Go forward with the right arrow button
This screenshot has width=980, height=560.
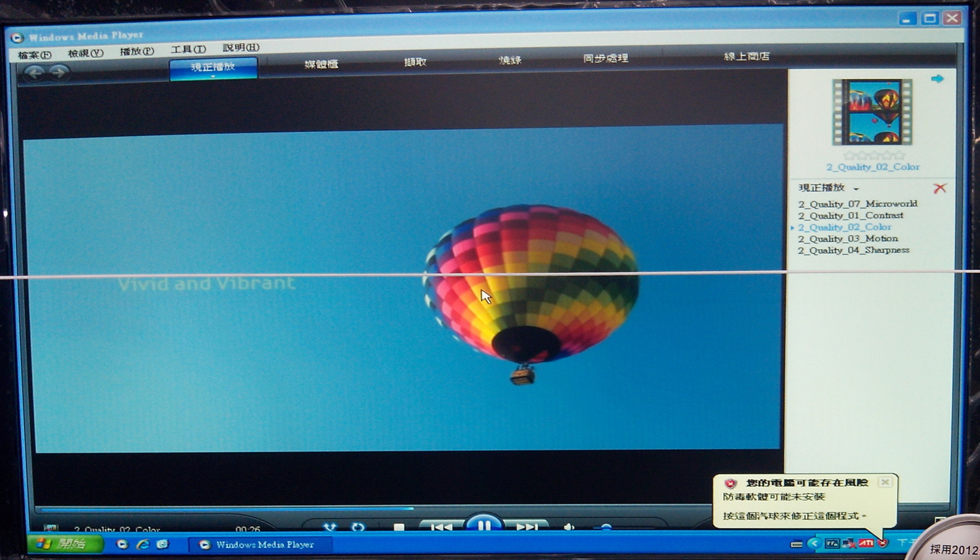[x=59, y=72]
